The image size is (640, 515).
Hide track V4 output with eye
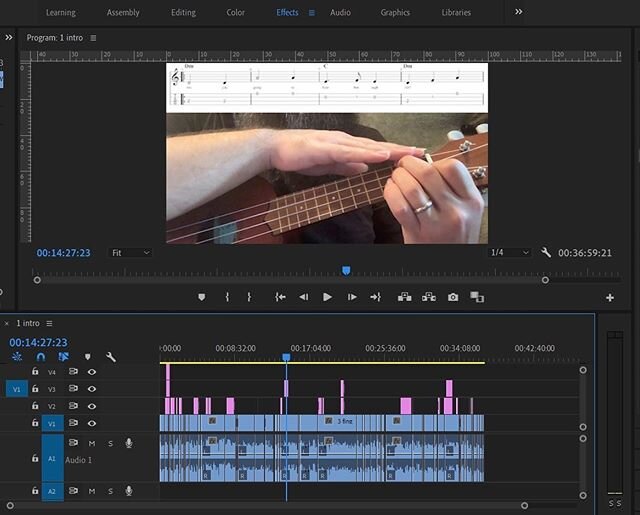(x=92, y=372)
